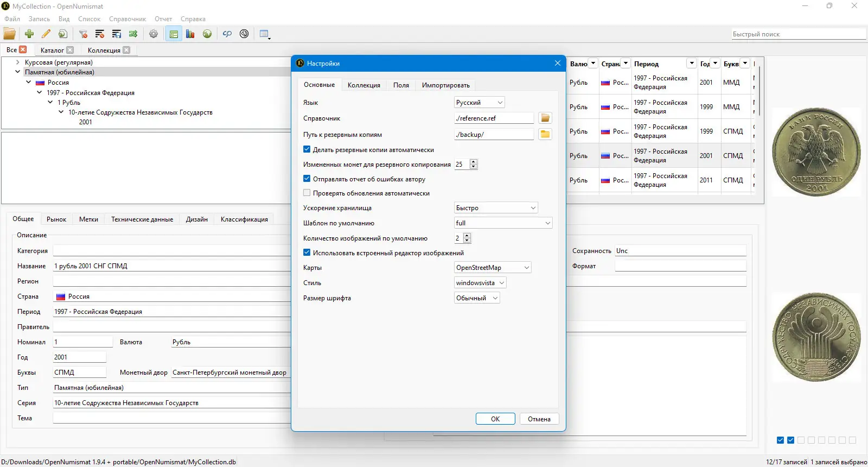Click the duplicate coin page icon
868x467 pixels.
click(x=63, y=34)
